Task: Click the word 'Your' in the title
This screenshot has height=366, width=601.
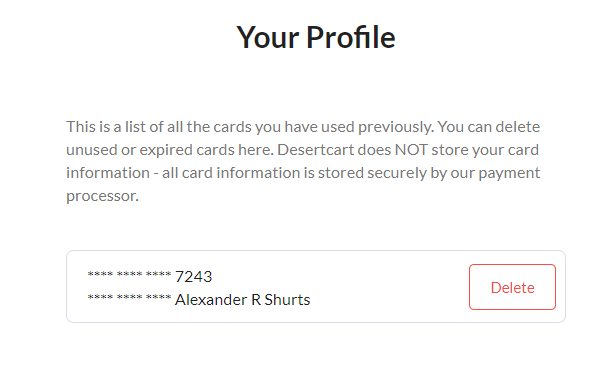Action: (268, 38)
